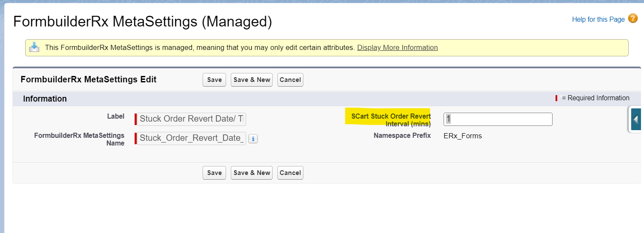
Task: Focus the Label text field
Action: click(x=191, y=119)
